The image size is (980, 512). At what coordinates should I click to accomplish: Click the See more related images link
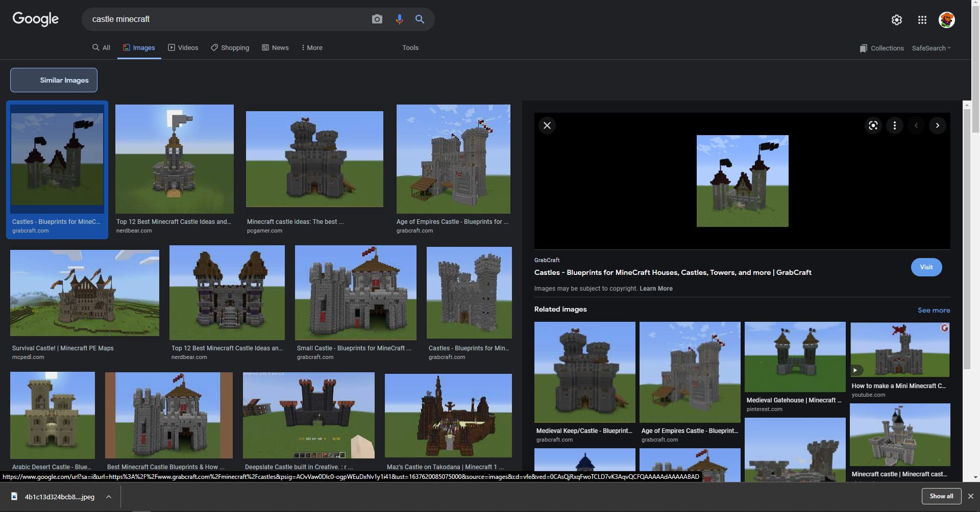(934, 310)
